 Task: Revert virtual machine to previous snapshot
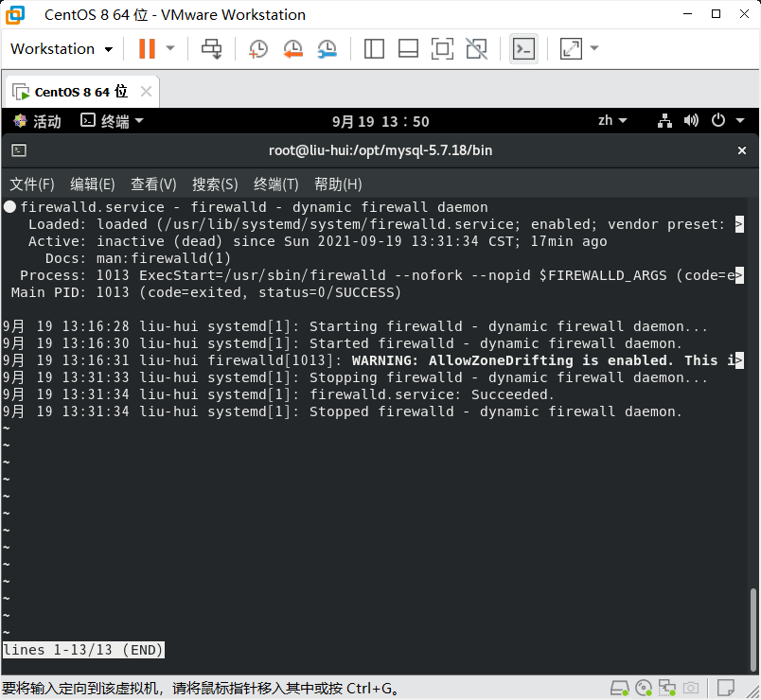(293, 49)
